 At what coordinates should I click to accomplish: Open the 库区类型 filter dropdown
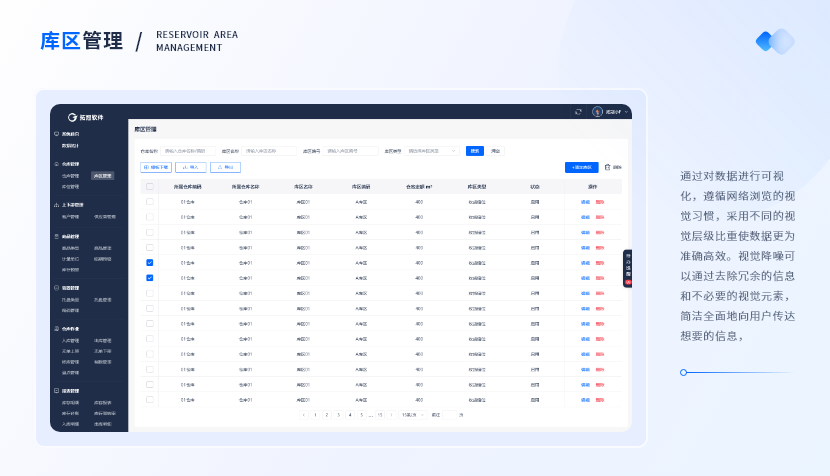(x=432, y=151)
